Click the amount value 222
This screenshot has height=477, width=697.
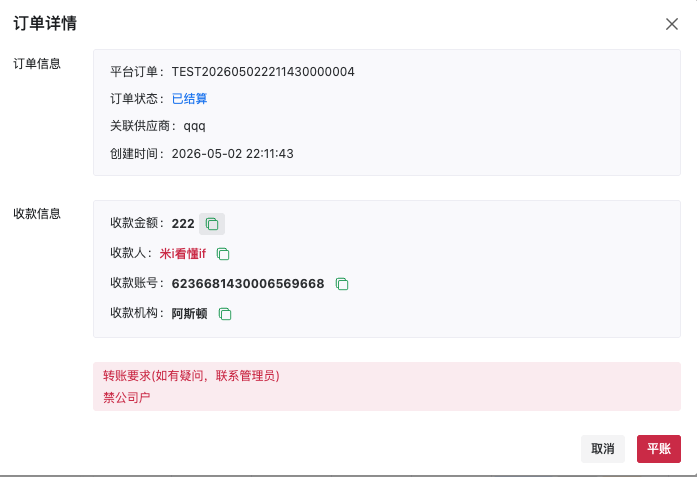(183, 224)
